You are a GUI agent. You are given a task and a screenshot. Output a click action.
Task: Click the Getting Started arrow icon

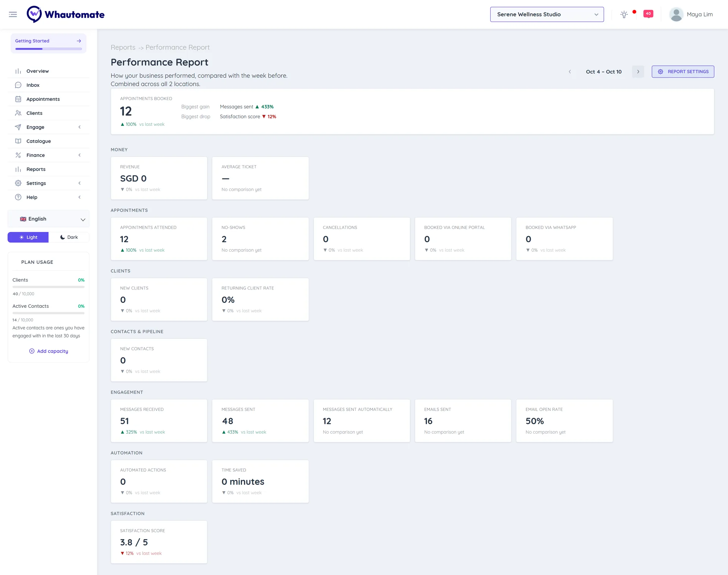79,41
